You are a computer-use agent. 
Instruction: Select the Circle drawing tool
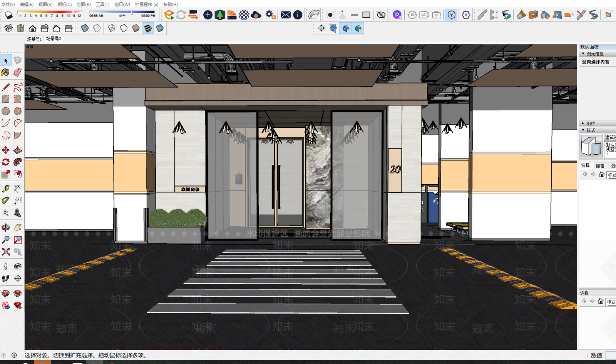tap(5, 111)
